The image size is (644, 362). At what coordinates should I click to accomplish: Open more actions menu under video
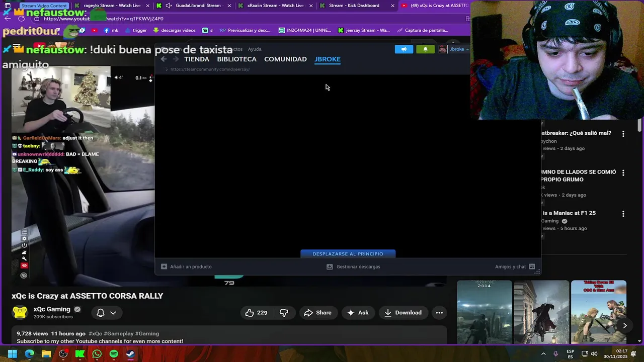(x=439, y=313)
